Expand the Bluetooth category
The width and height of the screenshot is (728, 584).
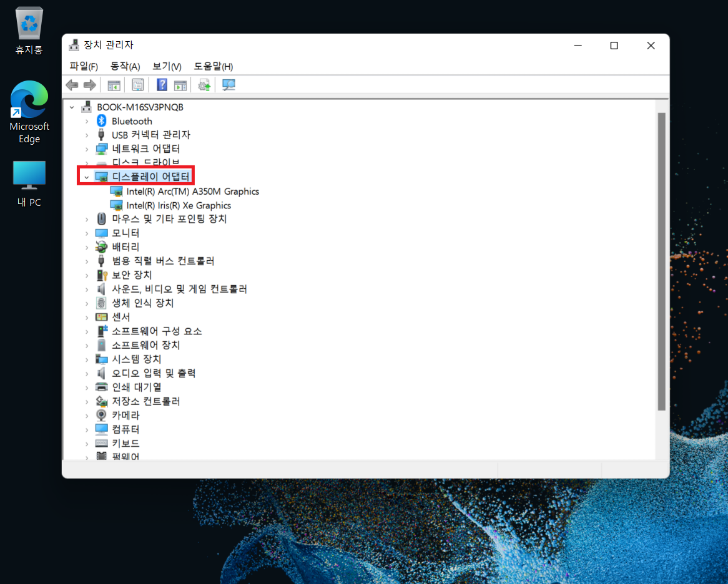87,122
